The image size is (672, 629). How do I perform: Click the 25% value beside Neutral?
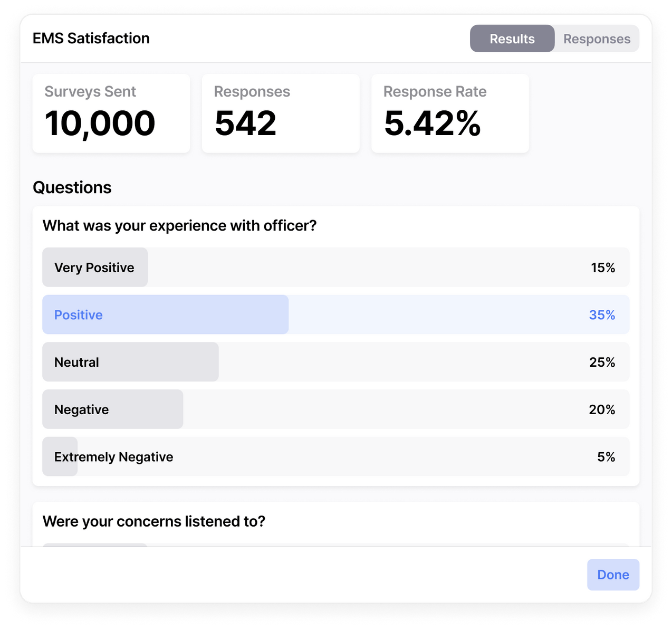tap(602, 363)
